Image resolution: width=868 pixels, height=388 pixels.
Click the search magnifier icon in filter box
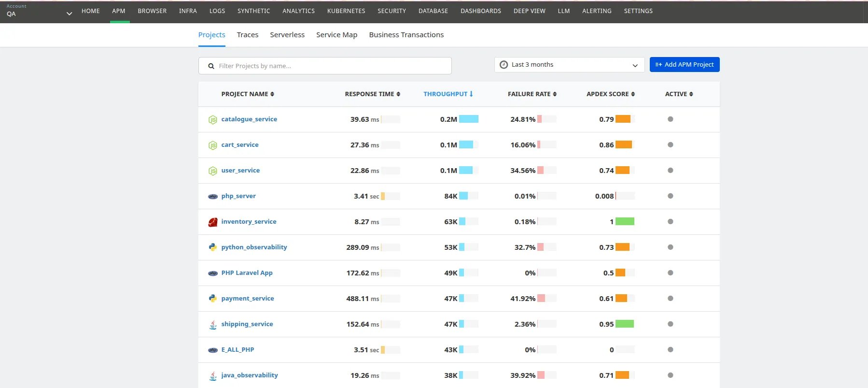click(211, 66)
